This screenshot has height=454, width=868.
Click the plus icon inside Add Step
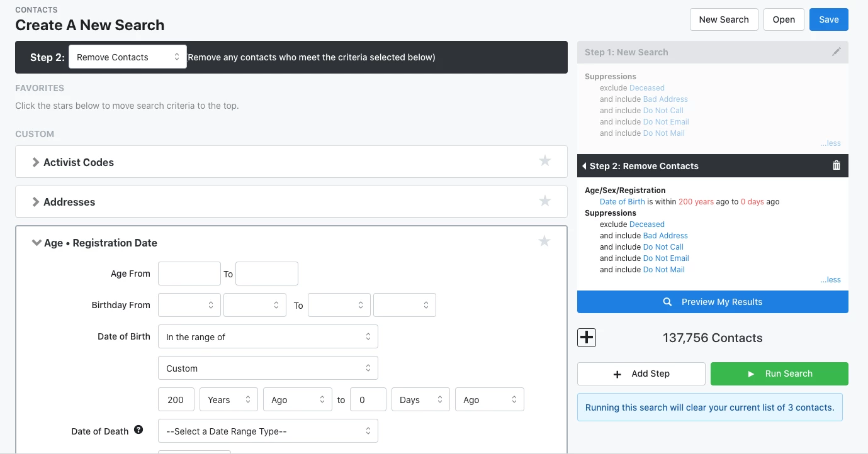click(x=617, y=374)
